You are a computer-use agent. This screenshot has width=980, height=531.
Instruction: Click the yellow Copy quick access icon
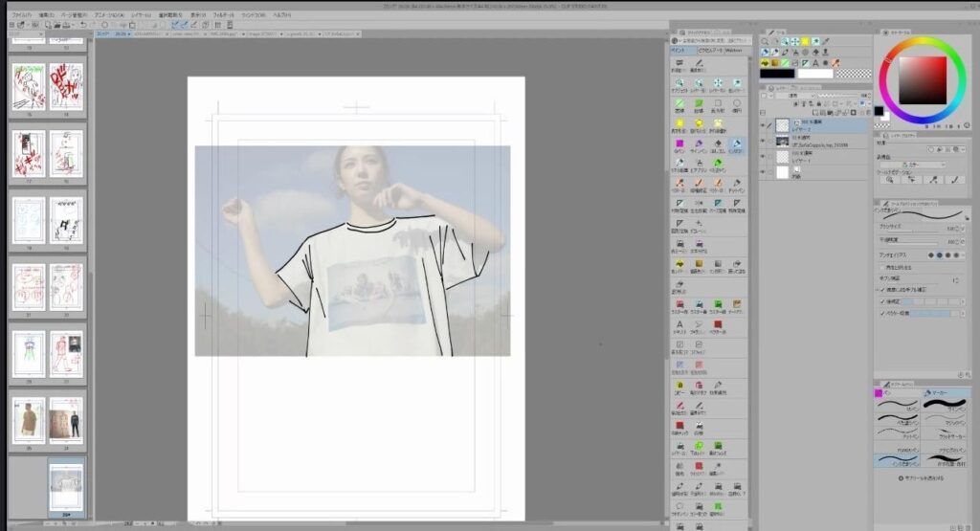click(x=679, y=387)
